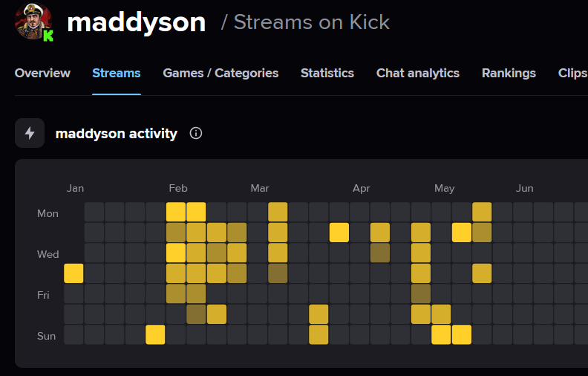Screen dimensions: 588x376
Task: Open the Overview tab
Action: coord(42,73)
